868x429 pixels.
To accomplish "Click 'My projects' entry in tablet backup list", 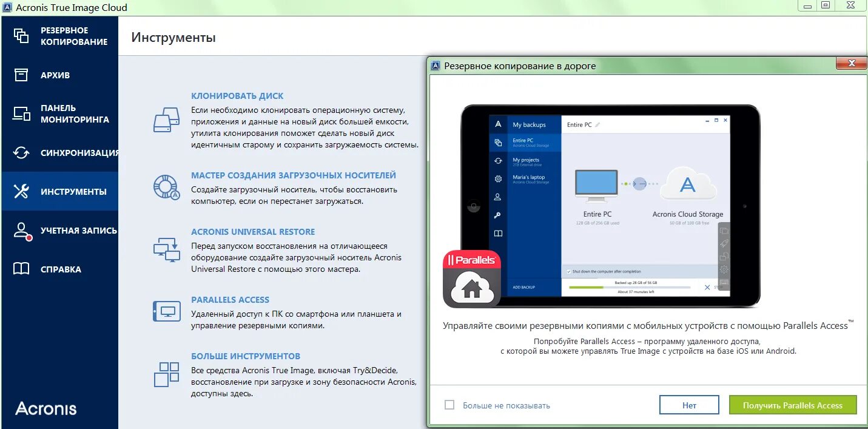I will [x=534, y=162].
